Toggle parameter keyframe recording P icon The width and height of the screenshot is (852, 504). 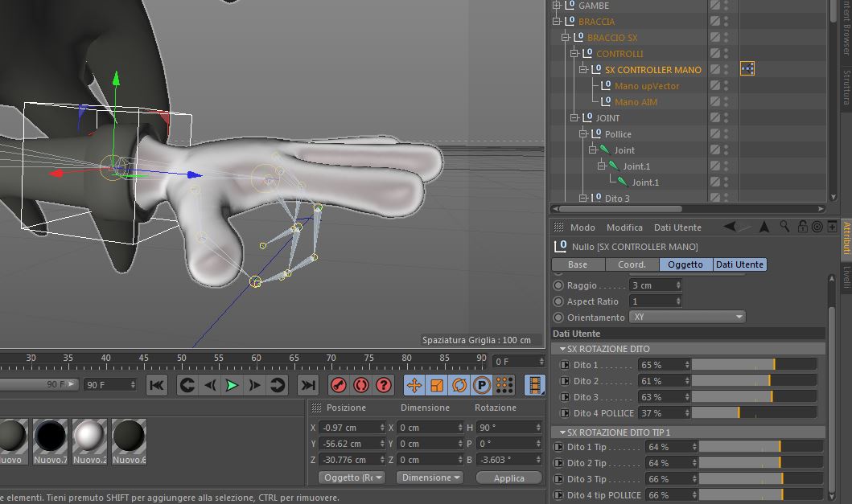(x=481, y=386)
